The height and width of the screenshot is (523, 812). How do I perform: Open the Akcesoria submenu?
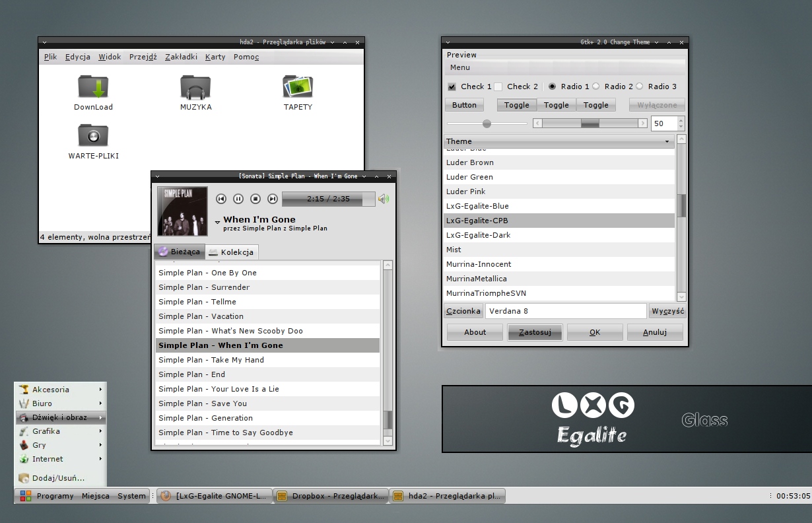click(x=60, y=390)
